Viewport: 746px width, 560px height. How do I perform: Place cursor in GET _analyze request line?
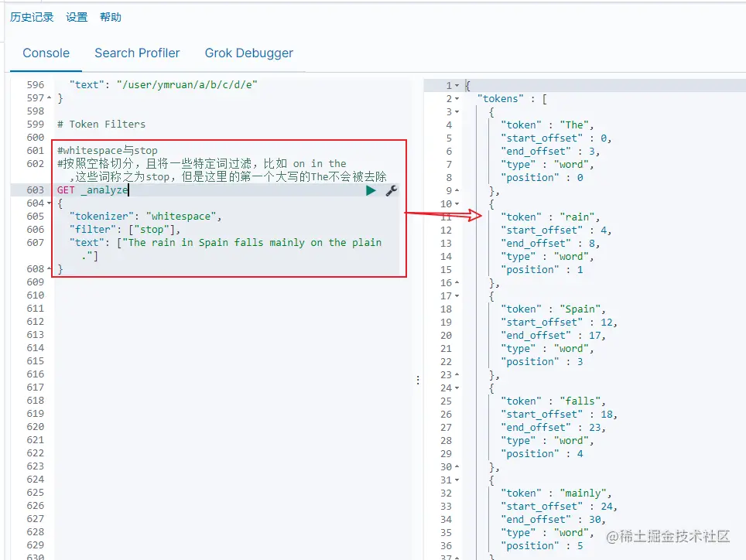(x=93, y=190)
